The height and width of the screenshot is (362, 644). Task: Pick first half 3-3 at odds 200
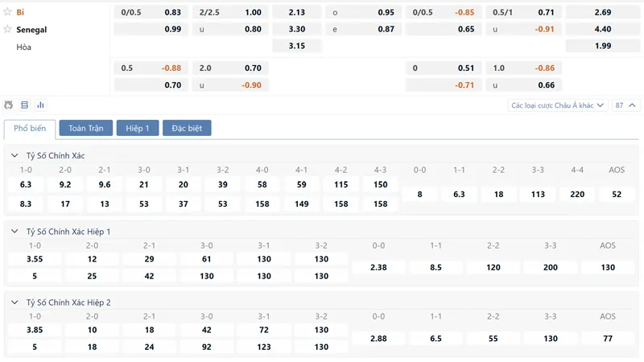point(551,267)
